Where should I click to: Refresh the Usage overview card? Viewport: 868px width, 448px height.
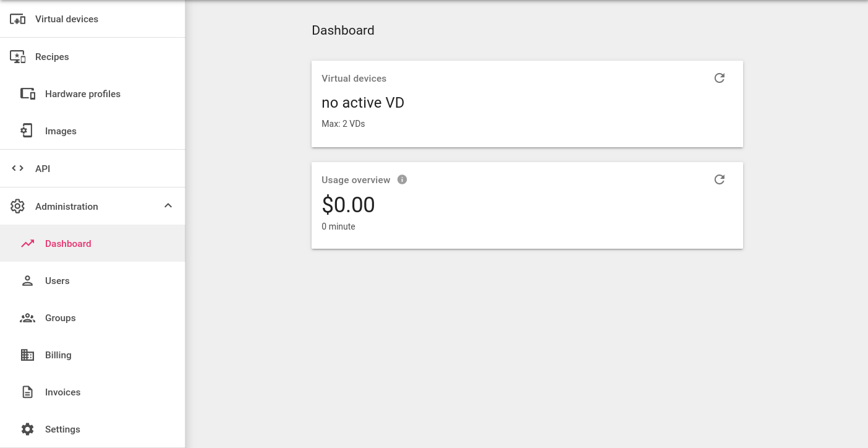(719, 179)
